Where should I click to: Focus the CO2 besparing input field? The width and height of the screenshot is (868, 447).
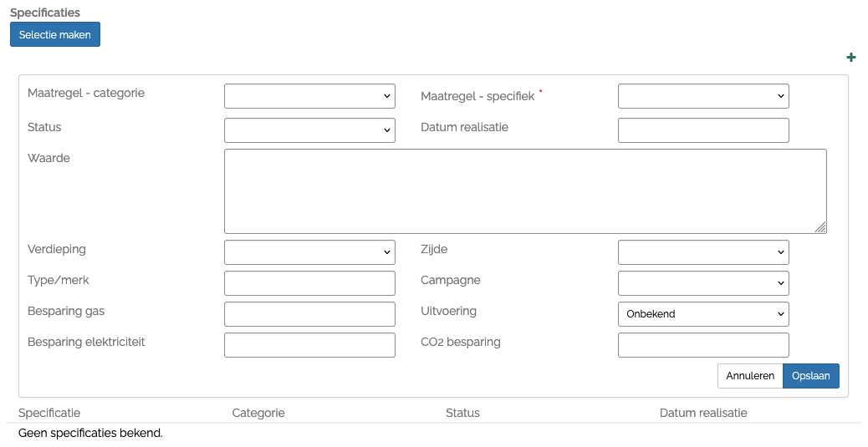(x=702, y=345)
